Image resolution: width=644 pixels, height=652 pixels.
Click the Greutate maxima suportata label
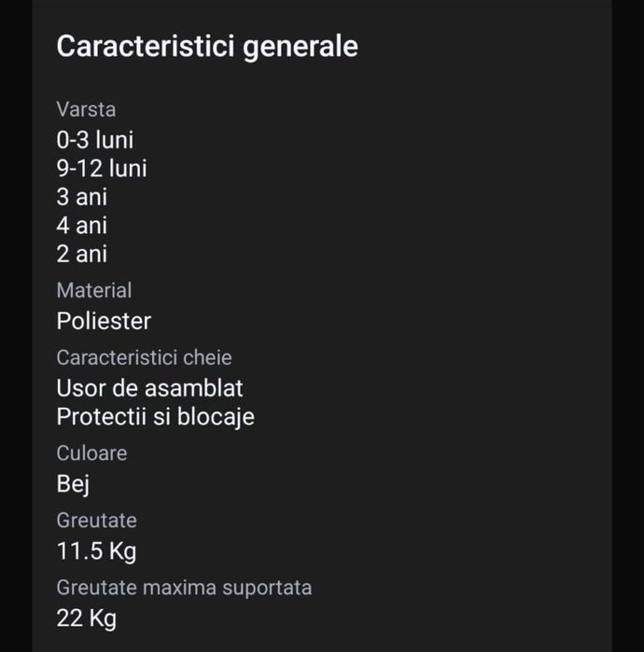[x=184, y=588]
